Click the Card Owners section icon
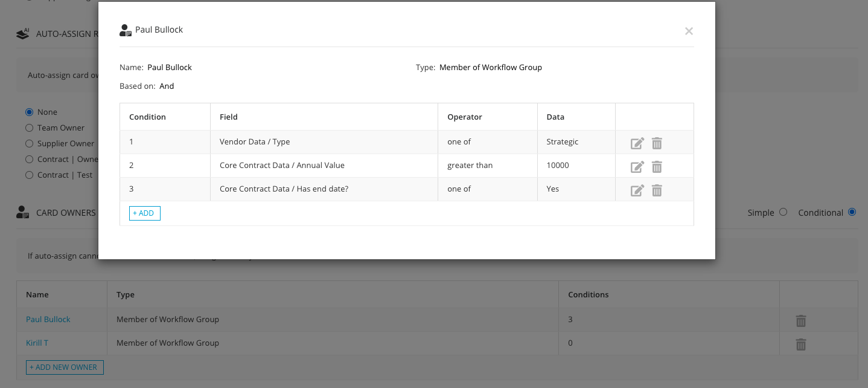This screenshot has width=868, height=388. pyautogui.click(x=22, y=212)
